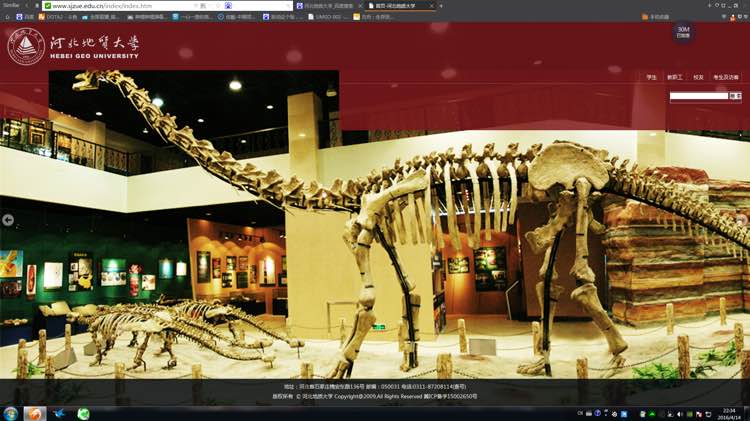Open the 学生 (students) nav link

[651, 78]
